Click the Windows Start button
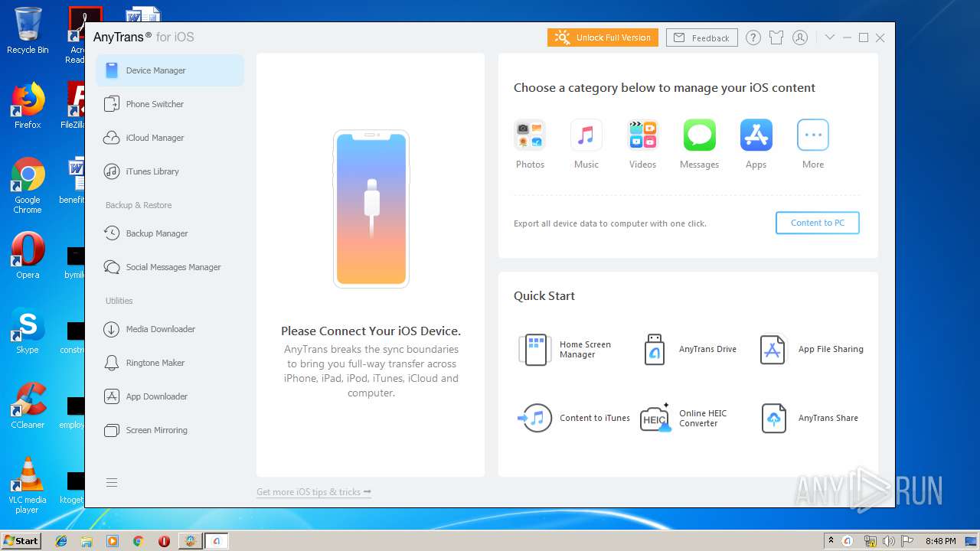This screenshot has width=980, height=551. (x=21, y=540)
